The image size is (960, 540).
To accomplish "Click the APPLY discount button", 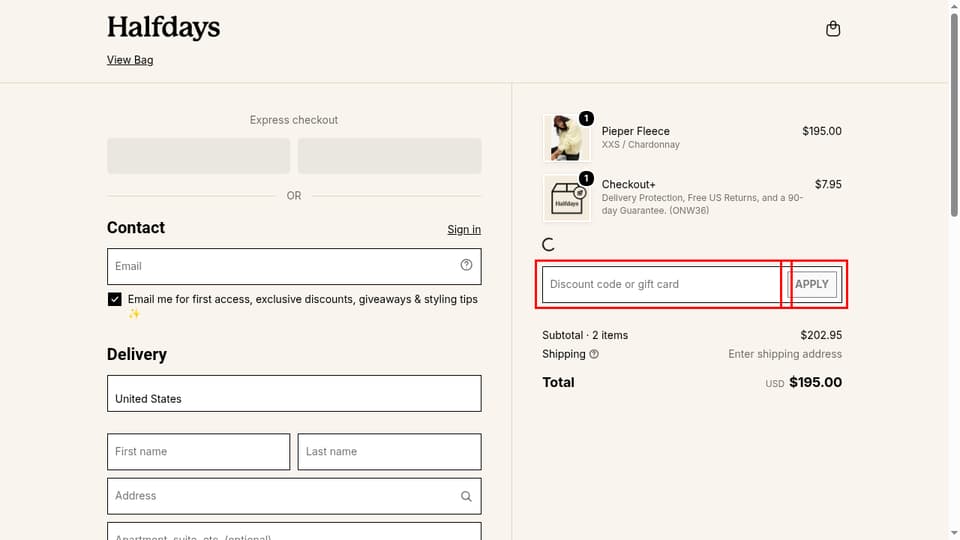I will point(811,284).
